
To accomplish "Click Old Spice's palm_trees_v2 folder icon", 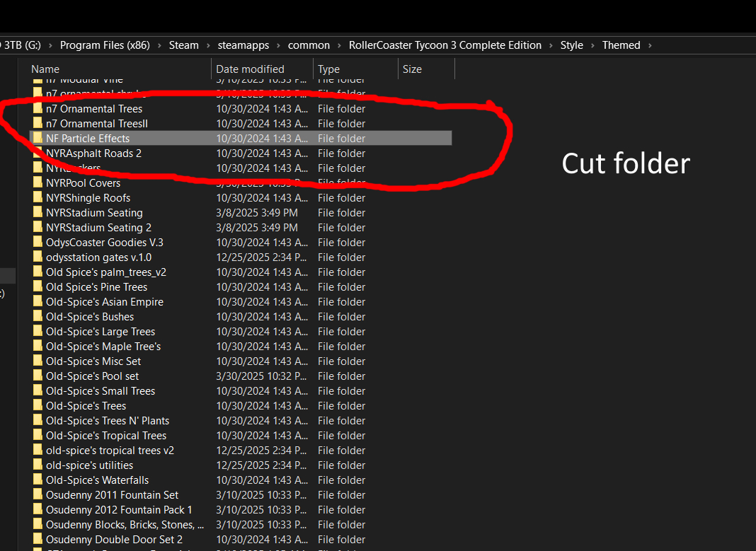I will click(38, 272).
